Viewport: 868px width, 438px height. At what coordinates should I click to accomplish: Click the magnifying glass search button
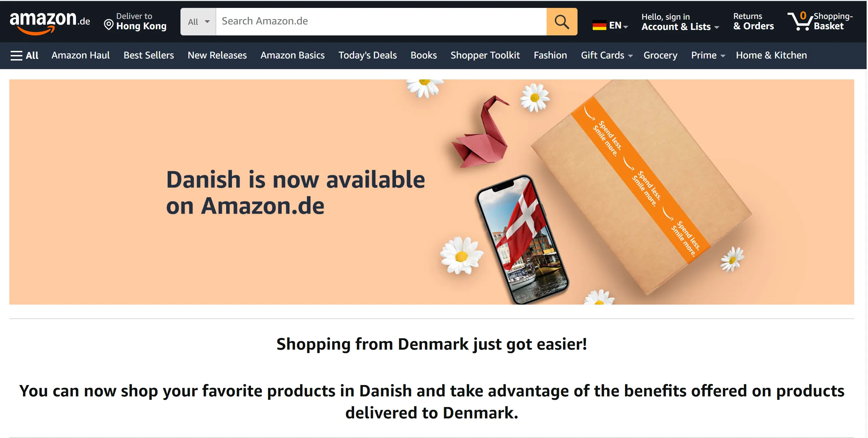coord(562,22)
